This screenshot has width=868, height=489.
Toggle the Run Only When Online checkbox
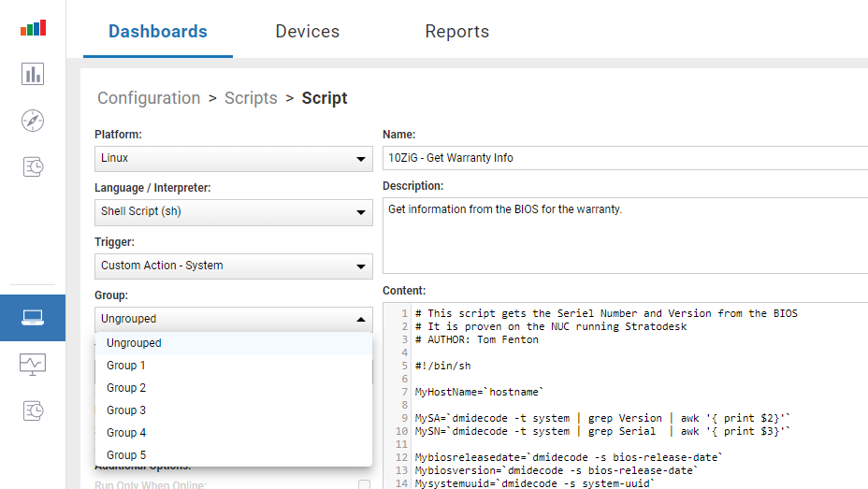click(364, 484)
